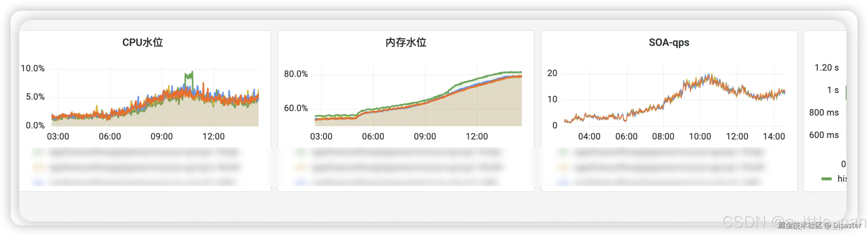Select the 'his' legend label in the rightmost panel

coord(842,178)
